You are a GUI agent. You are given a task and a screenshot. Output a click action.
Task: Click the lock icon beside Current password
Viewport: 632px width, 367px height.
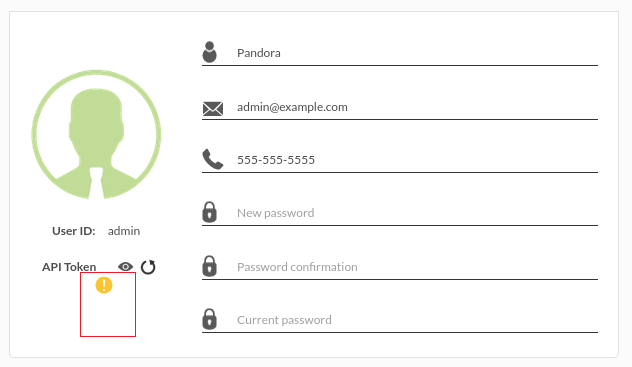click(209, 319)
